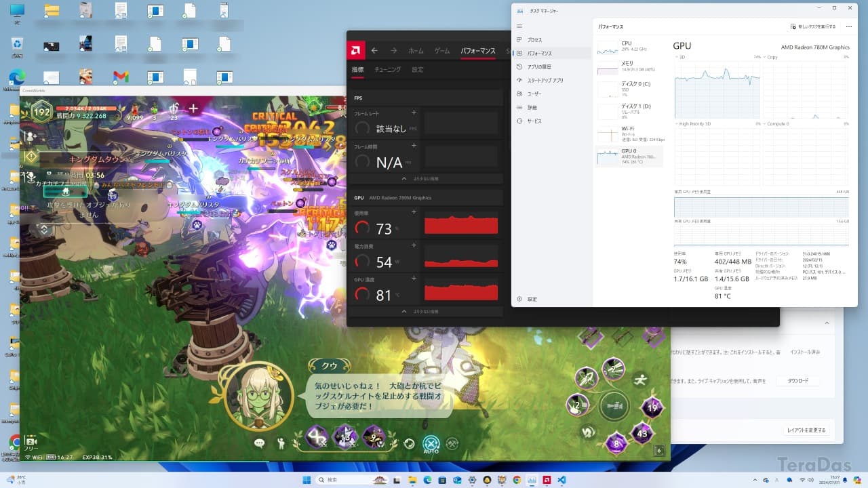Add GPU 使用率 metric with plus
This screenshot has height=488, width=868.
tap(414, 213)
